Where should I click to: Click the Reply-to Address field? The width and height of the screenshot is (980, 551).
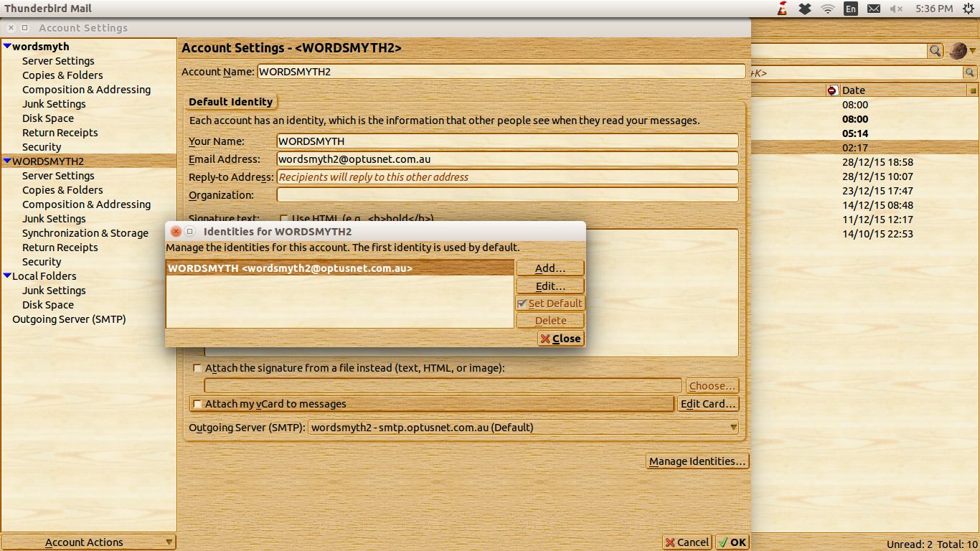(507, 177)
